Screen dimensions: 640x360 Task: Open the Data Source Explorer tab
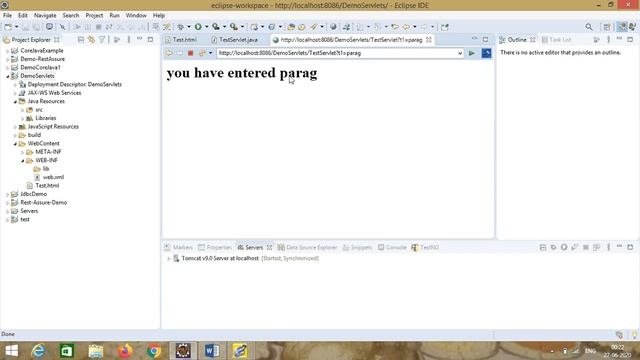(x=308, y=247)
